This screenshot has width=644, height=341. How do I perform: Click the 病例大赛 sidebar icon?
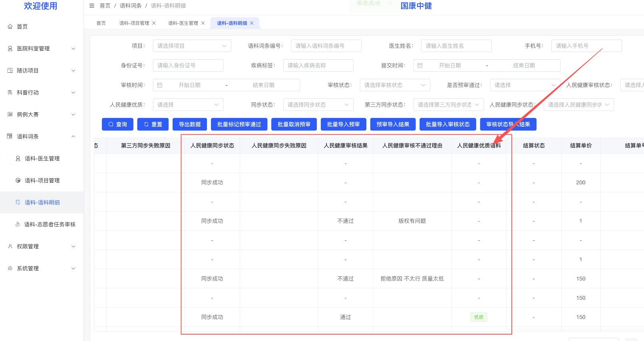pyautogui.click(x=10, y=114)
